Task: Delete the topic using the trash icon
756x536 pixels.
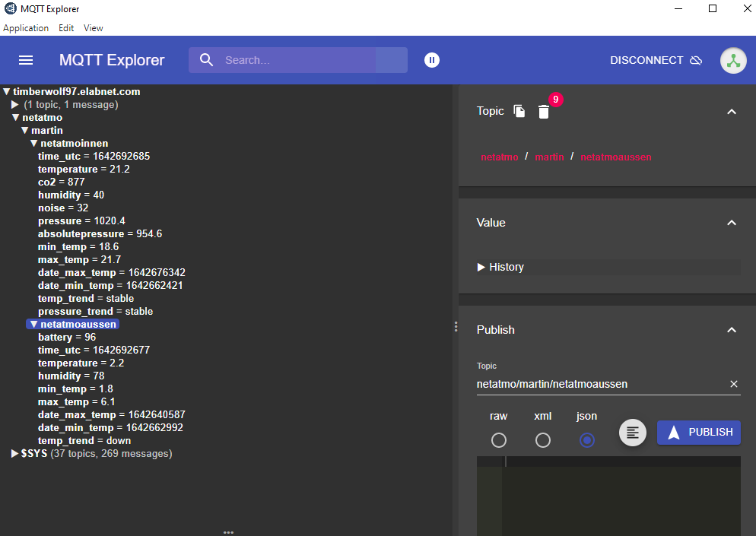Action: (x=543, y=112)
